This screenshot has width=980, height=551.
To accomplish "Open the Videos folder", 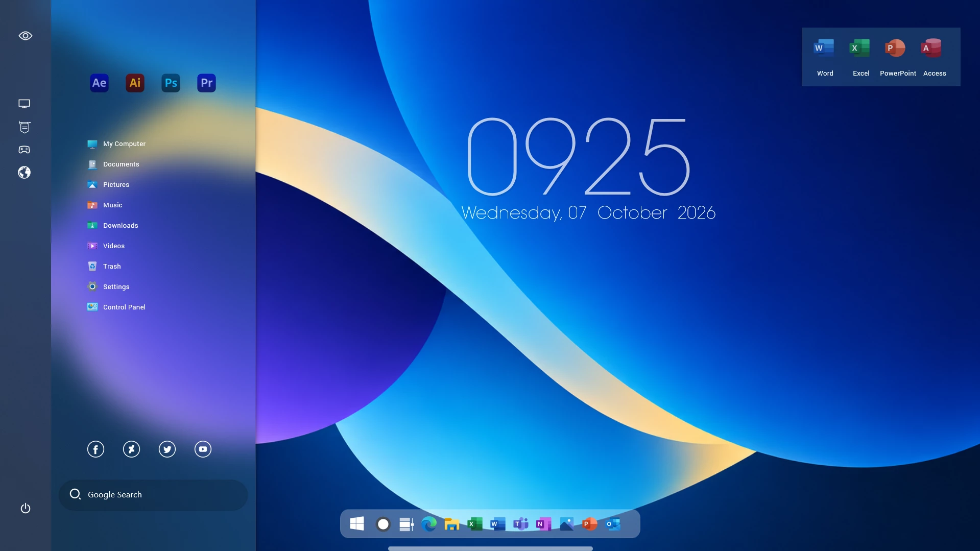I will coord(106,246).
